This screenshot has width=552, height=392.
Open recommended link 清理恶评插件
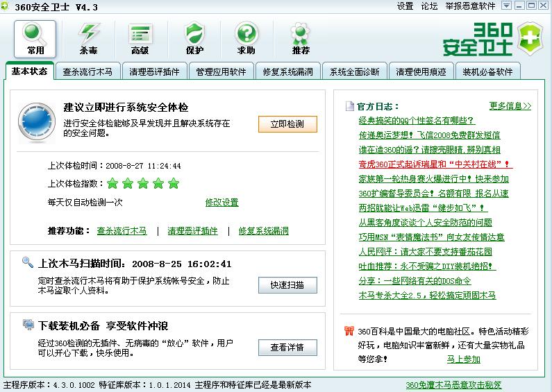click(x=192, y=231)
